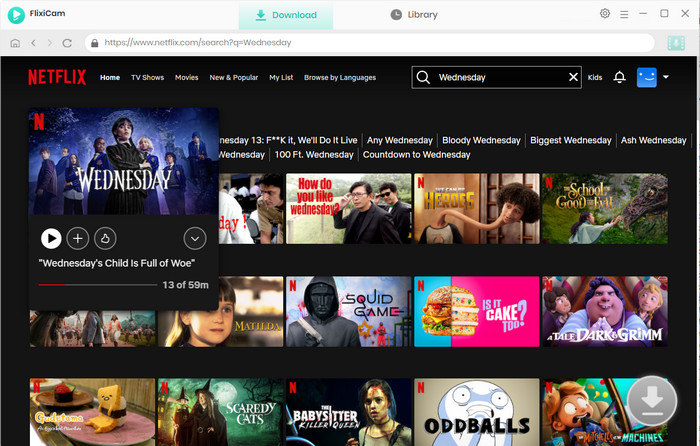Click the Netflix search input box
This screenshot has width=700, height=446.
pos(496,77)
